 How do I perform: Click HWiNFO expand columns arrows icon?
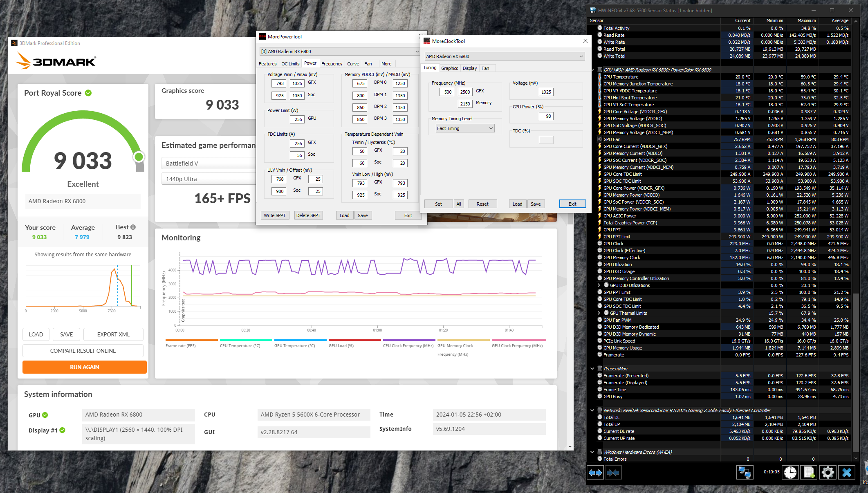[595, 473]
